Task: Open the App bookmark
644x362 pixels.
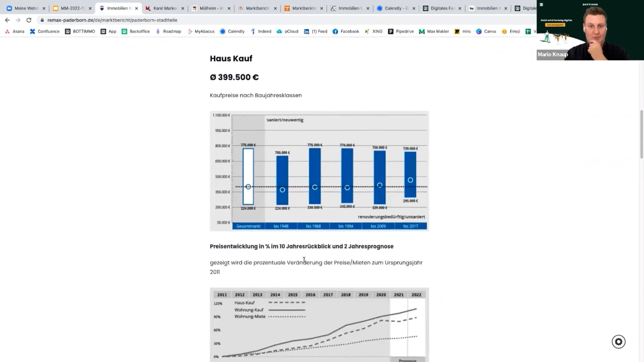Action: point(108,31)
